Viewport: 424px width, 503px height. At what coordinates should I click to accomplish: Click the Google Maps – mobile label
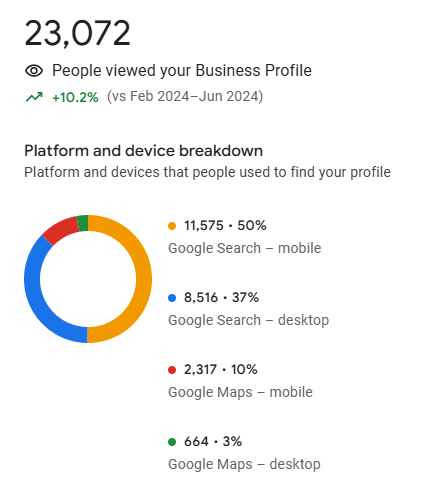pos(240,392)
